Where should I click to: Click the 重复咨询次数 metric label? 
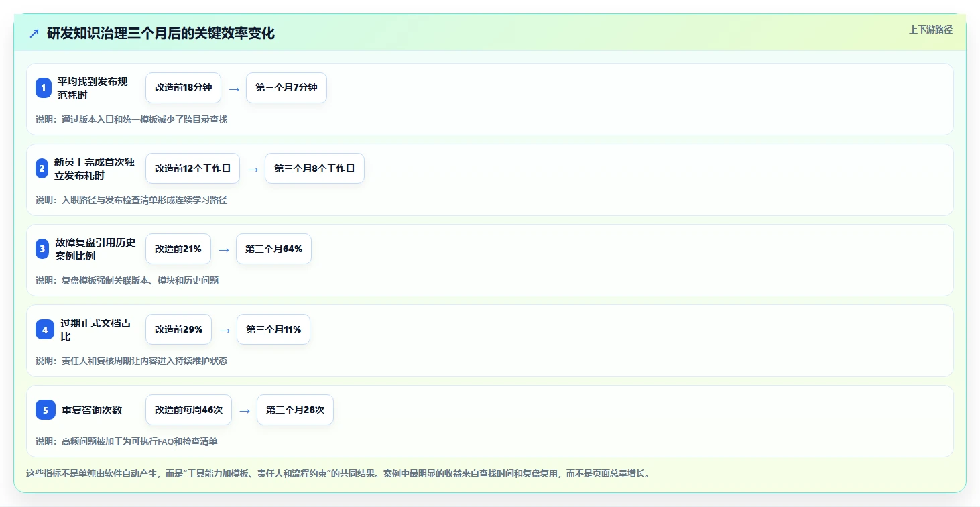(x=92, y=410)
